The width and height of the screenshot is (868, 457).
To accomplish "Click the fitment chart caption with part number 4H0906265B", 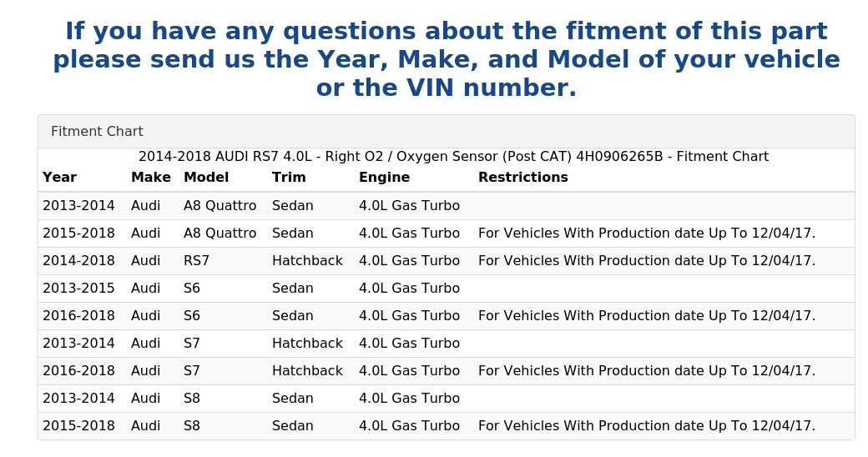I will click(453, 157).
